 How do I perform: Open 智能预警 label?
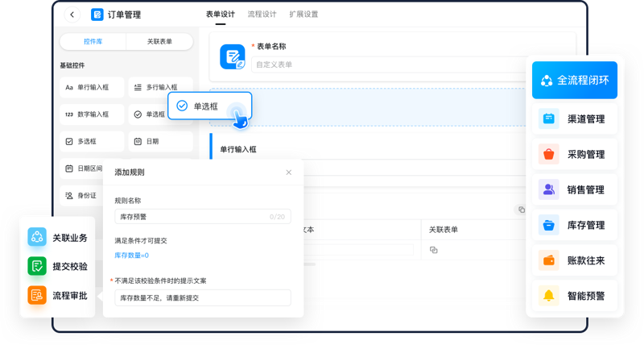pos(586,296)
